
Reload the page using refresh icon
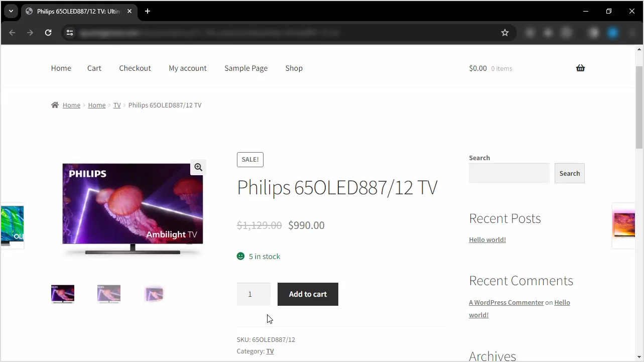(x=48, y=33)
